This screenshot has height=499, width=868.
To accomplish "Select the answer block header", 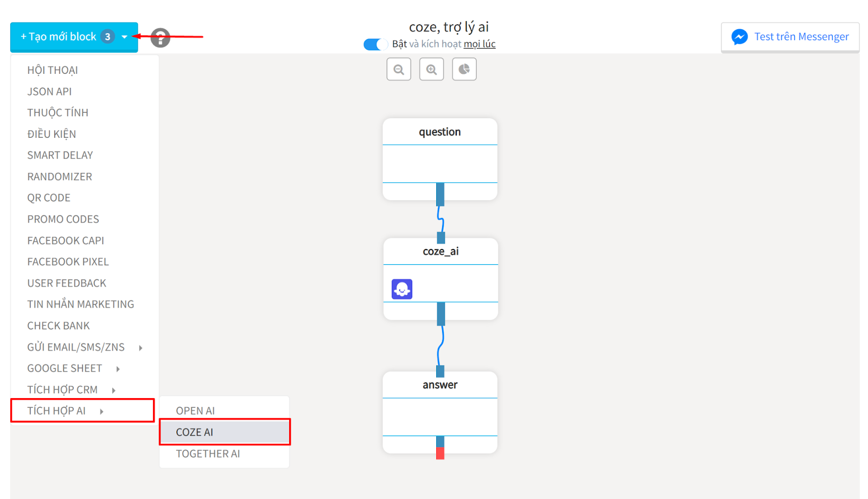I will 440,385.
